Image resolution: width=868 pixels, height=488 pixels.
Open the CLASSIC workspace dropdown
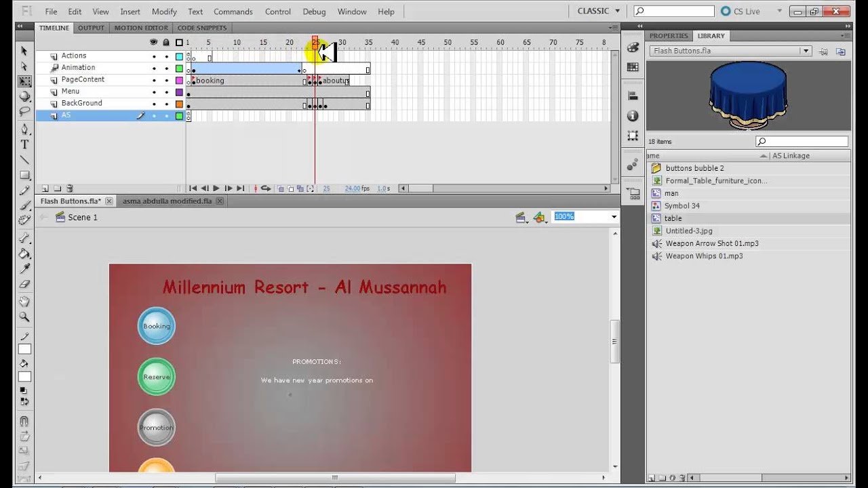pos(599,11)
